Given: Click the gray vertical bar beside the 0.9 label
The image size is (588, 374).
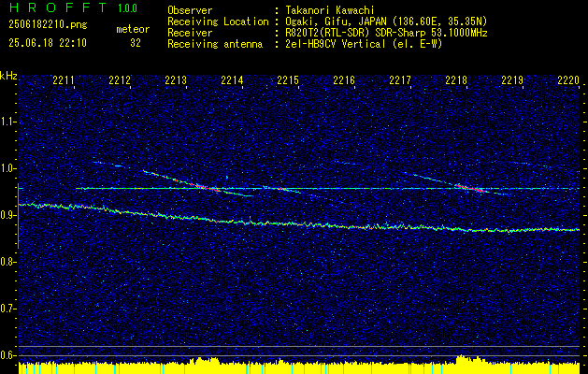Looking at the screenshot, I should (x=18, y=216).
